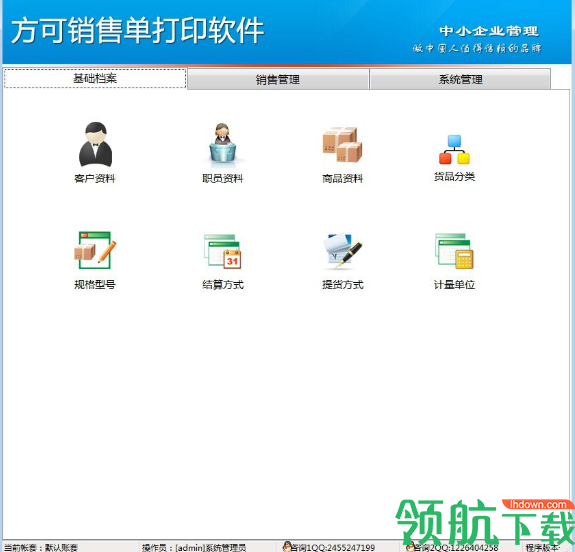Open the 计量单位 calculator icon
The image size is (575, 552).
pos(454,251)
